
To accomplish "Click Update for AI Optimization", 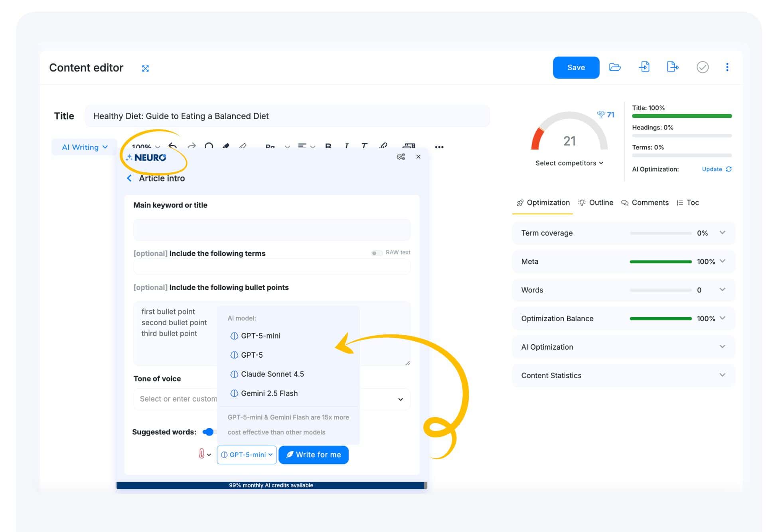I will coord(717,169).
